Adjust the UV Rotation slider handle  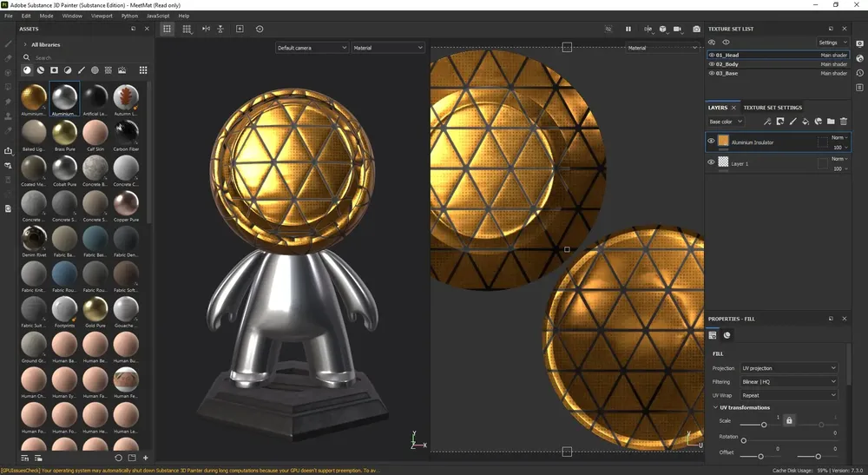coord(744,440)
